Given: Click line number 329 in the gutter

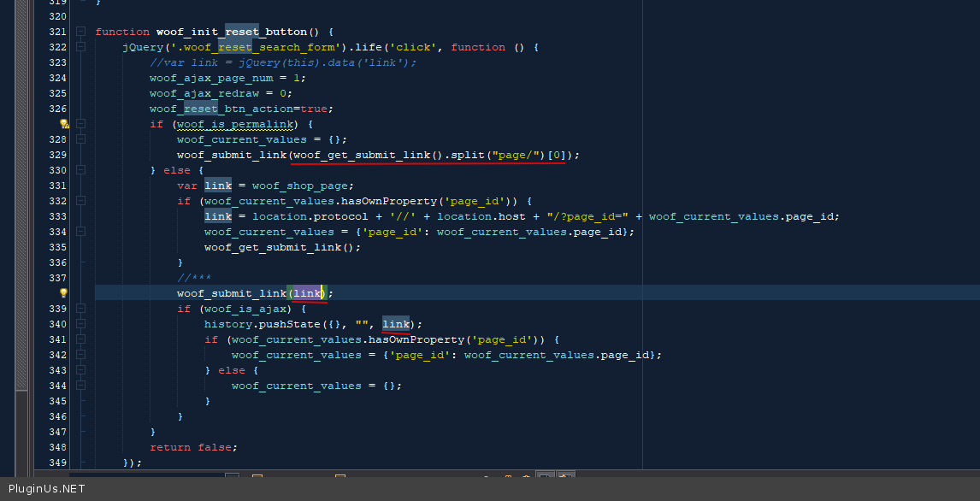Looking at the screenshot, I should point(57,155).
